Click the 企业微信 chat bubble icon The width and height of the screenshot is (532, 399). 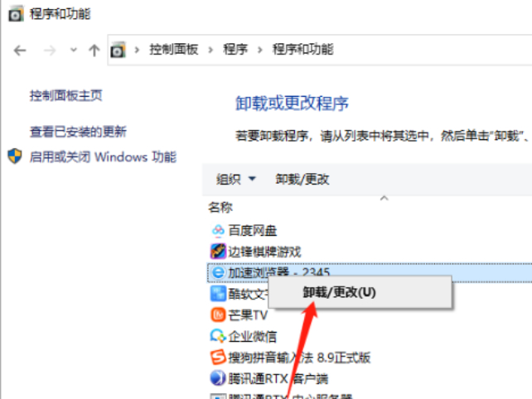tap(218, 336)
